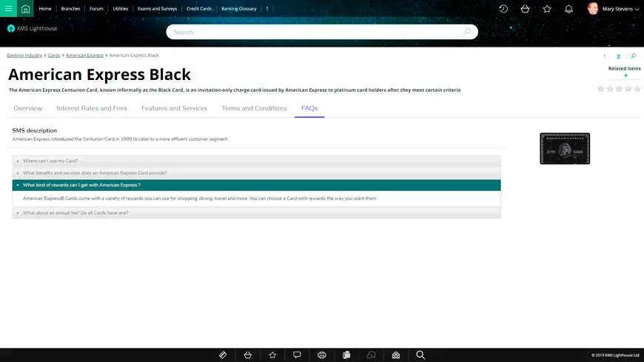Click the KMS Lighthouse logo
Screen dimensions: 644x362
[x=32, y=28]
